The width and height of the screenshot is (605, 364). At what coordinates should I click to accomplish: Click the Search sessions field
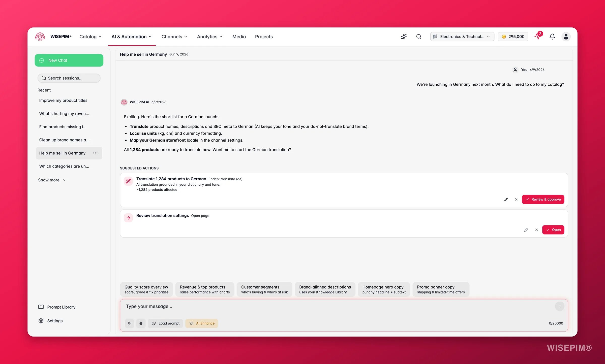(69, 78)
